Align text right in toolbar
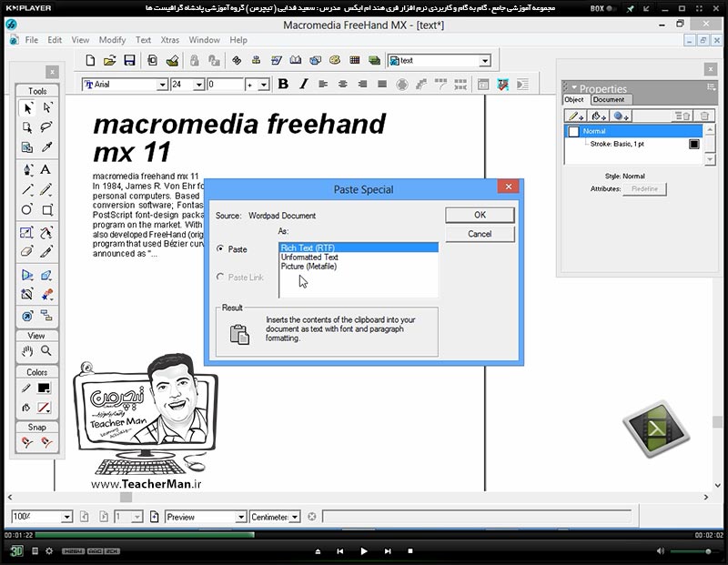The width and height of the screenshot is (728, 565). (x=362, y=84)
